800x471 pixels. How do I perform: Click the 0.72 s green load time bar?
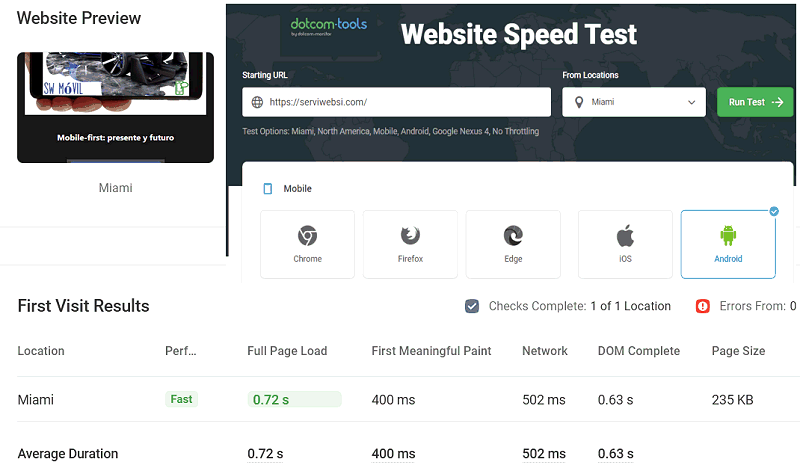[294, 399]
